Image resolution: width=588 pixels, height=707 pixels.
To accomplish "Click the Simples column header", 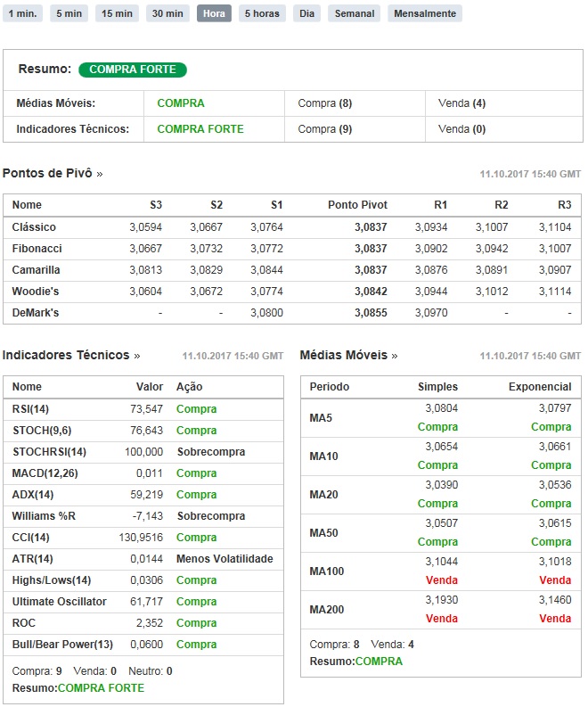I will click(437, 387).
